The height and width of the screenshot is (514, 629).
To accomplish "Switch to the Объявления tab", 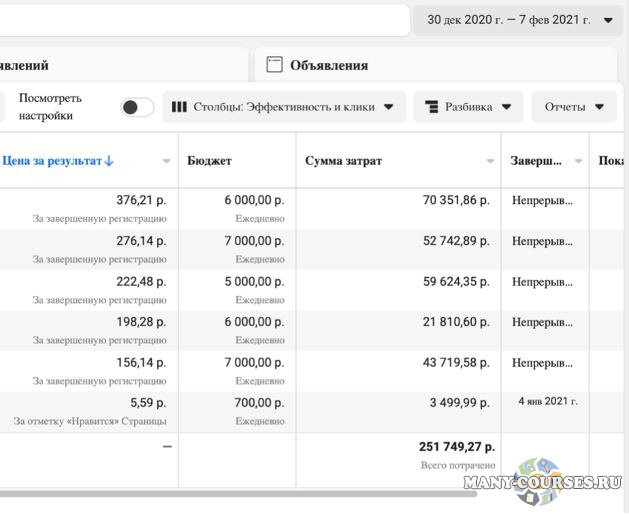I will click(x=329, y=65).
